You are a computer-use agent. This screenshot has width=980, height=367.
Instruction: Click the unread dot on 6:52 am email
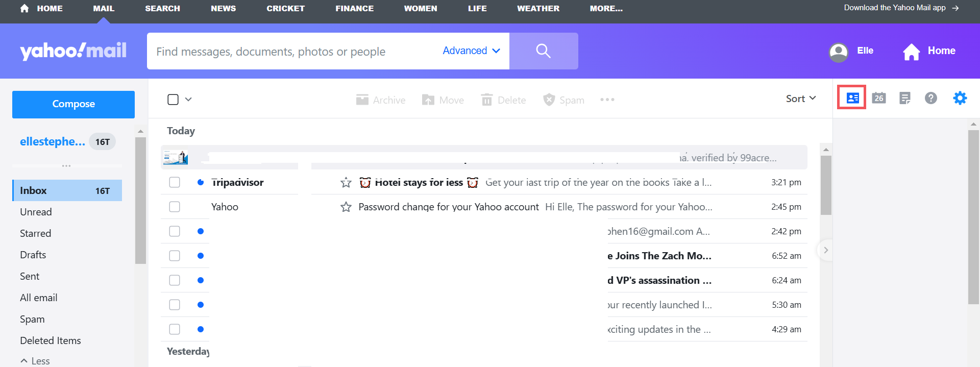[201, 256]
